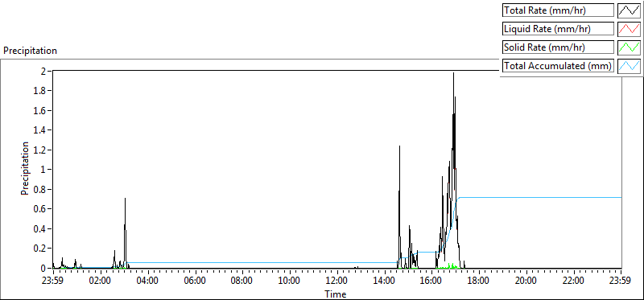Click the 23:59 start time label

point(53,282)
